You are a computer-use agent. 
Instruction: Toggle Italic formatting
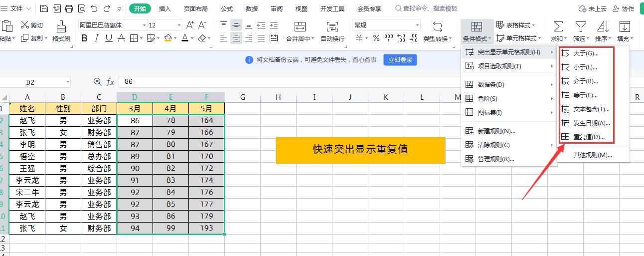click(96, 38)
